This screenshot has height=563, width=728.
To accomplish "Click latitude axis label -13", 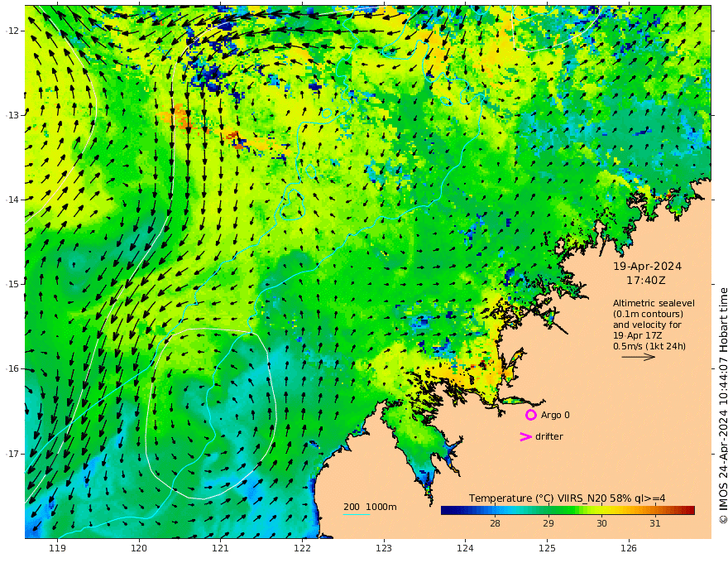I will 12,115.
